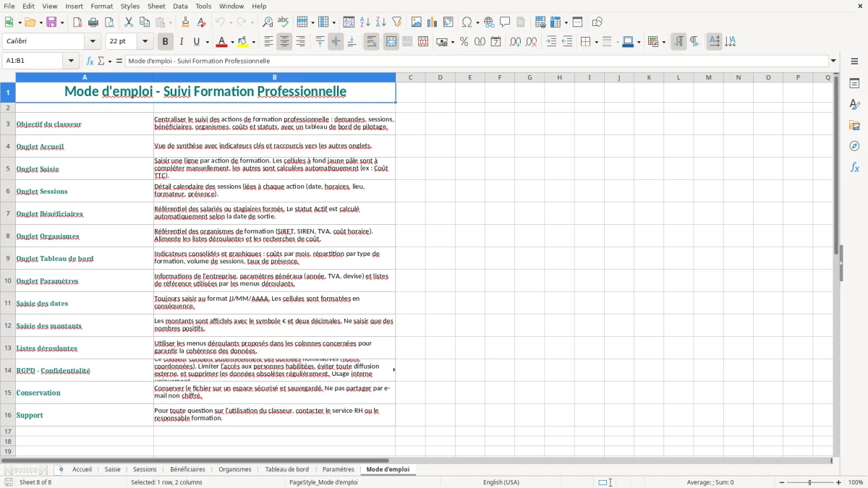Open sidebar Properties panel icon
This screenshot has width=868, height=488.
point(854,83)
